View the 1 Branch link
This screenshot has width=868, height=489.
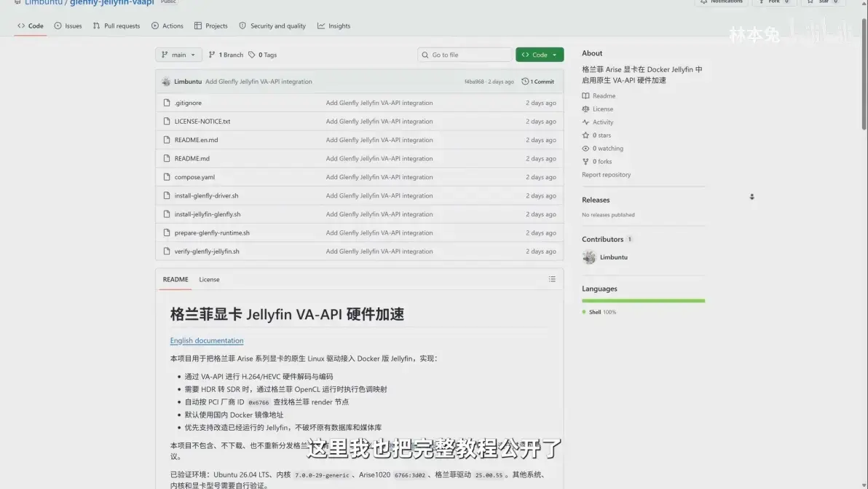(x=226, y=55)
